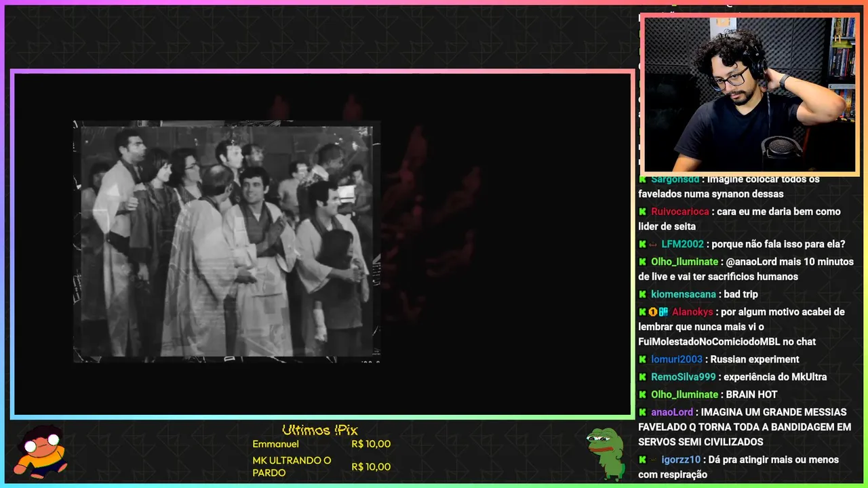868x488 pixels.
Task: Open kiomensacana's chat username
Action: [684, 294]
